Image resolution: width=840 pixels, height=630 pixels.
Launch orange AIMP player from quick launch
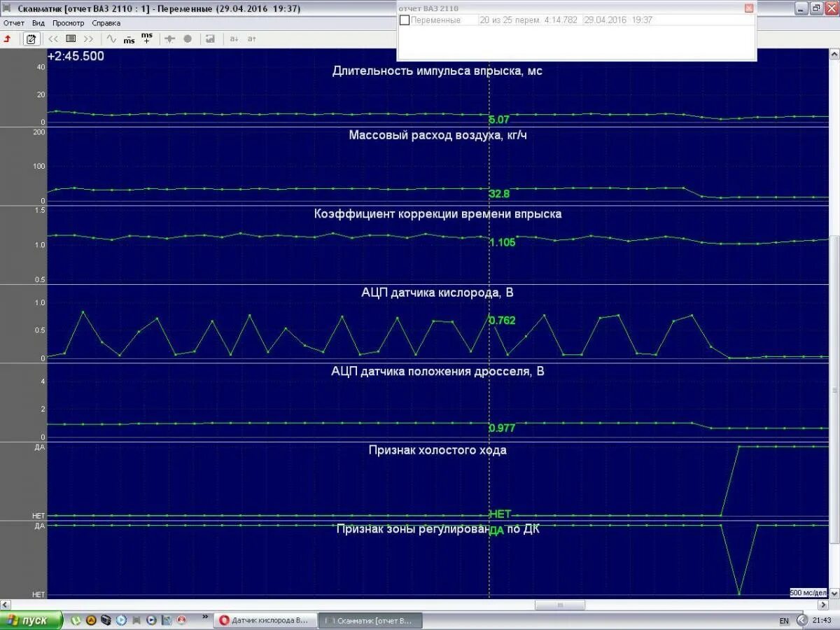point(91,620)
